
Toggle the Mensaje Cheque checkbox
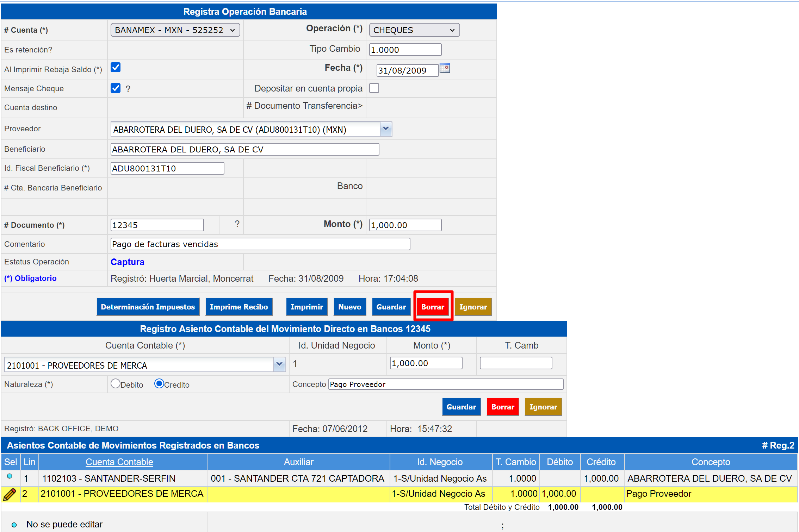click(116, 88)
